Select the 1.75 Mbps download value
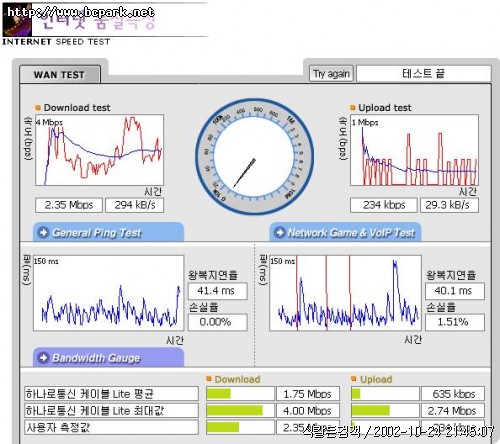This screenshot has height=444, width=500. coord(308,394)
